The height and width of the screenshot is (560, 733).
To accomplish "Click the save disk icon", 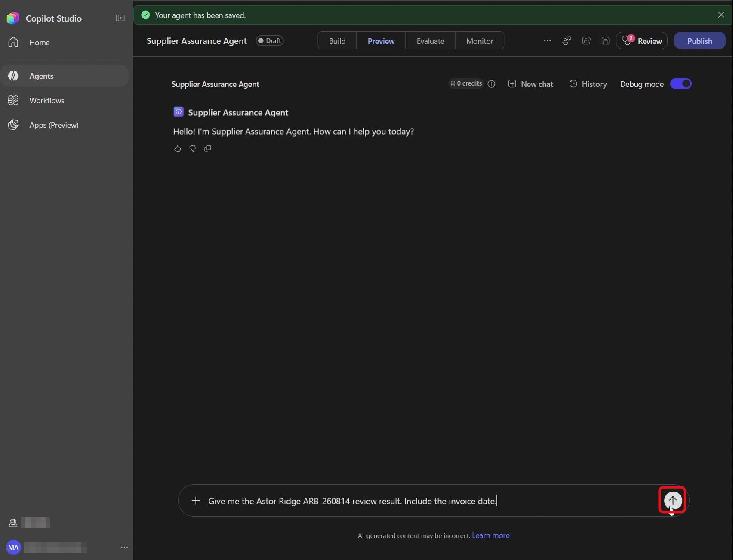I will 605,41.
